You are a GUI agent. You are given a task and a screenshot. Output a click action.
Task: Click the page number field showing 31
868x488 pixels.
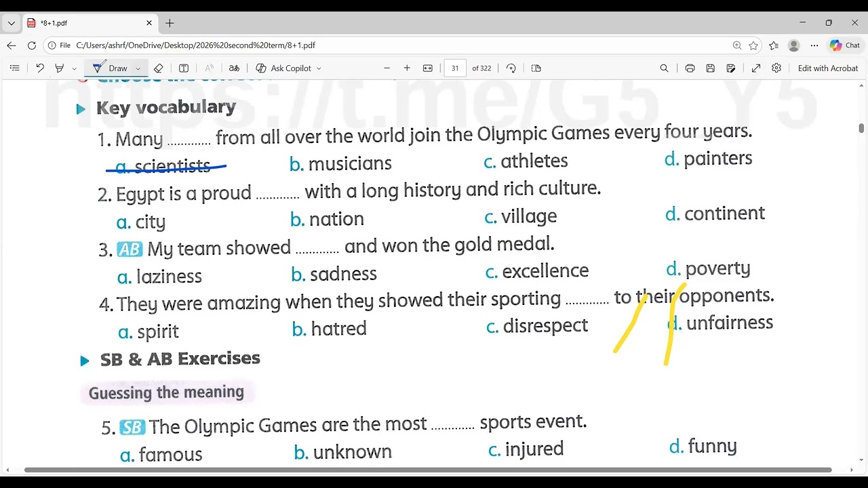[455, 68]
